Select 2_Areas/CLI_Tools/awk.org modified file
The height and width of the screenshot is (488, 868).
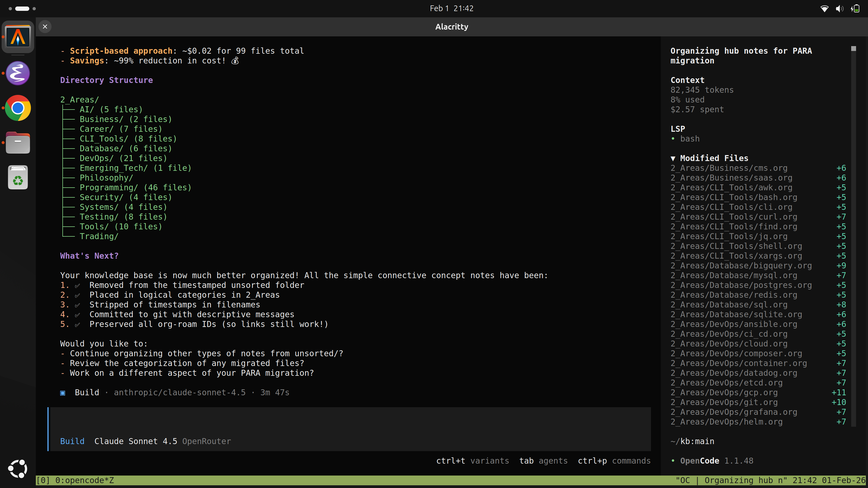(758, 188)
